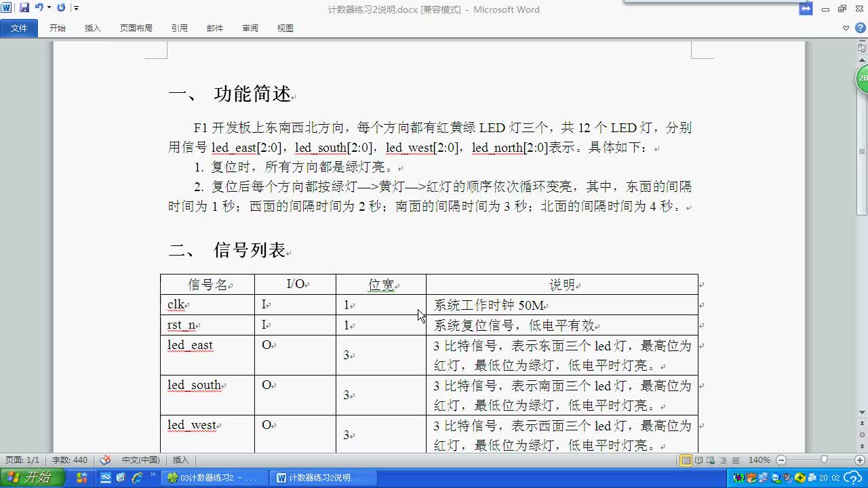
Task: Switch to the 开始 ribbon tab
Action: click(58, 28)
